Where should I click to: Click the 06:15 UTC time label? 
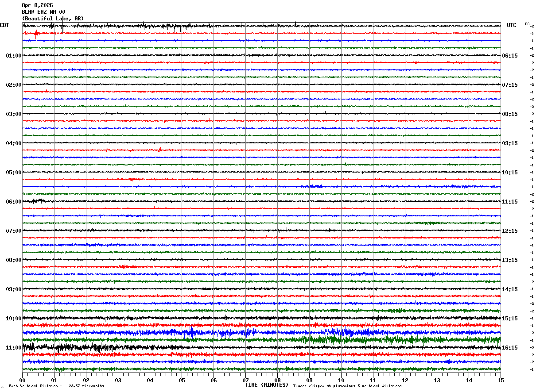point(510,56)
